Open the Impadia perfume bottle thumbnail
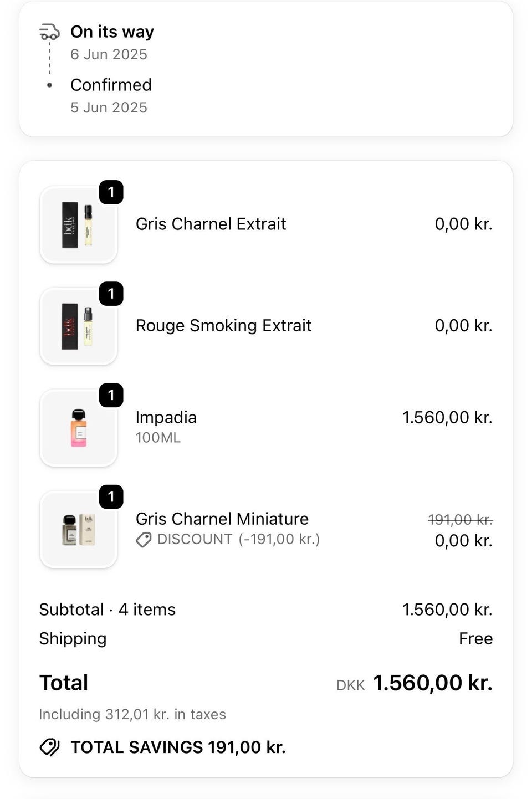The height and width of the screenshot is (799, 532). (78, 428)
